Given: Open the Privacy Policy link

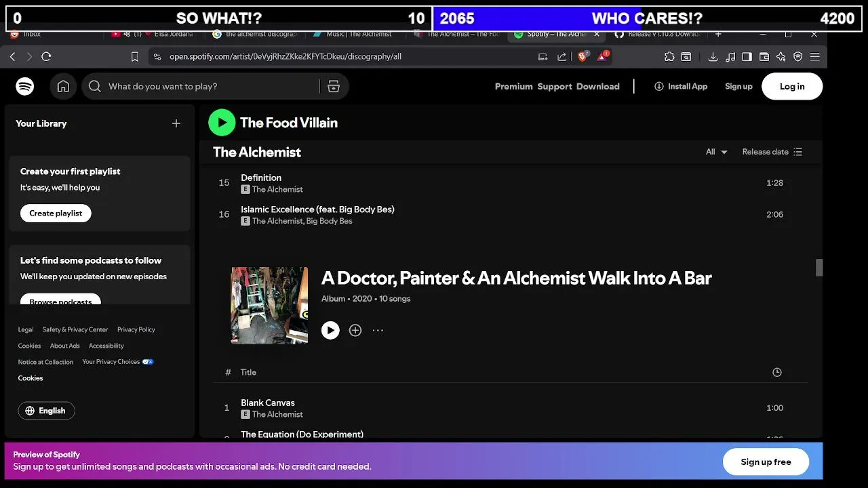Looking at the screenshot, I should click(x=136, y=329).
